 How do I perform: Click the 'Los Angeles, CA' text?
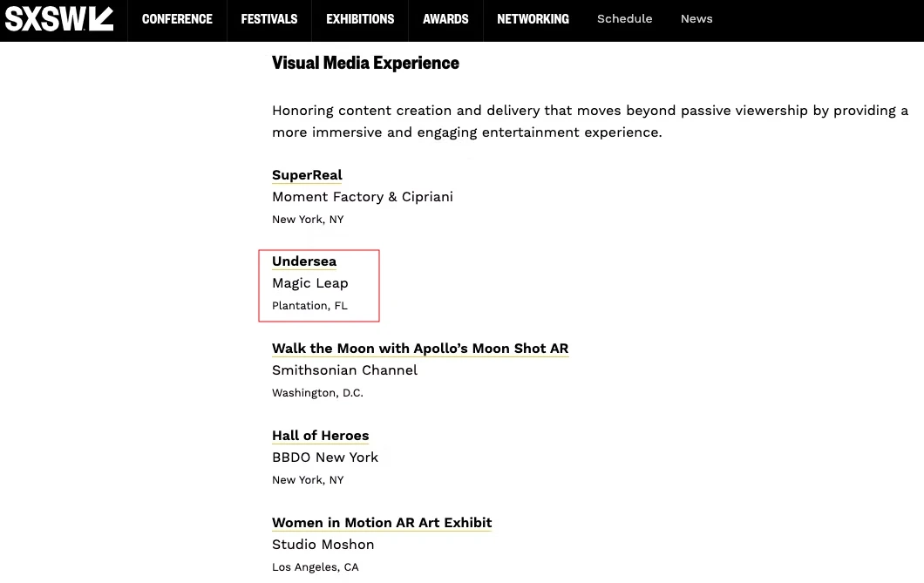316,567
